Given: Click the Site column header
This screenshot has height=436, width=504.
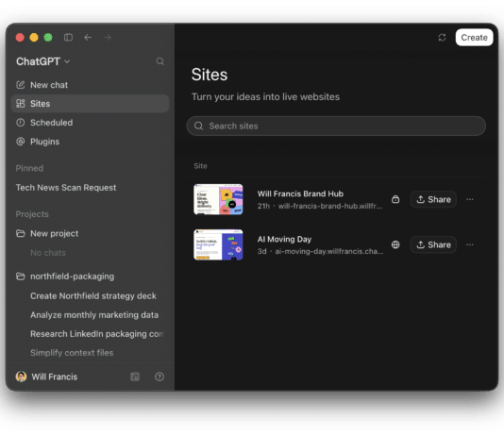Looking at the screenshot, I should click(200, 166).
